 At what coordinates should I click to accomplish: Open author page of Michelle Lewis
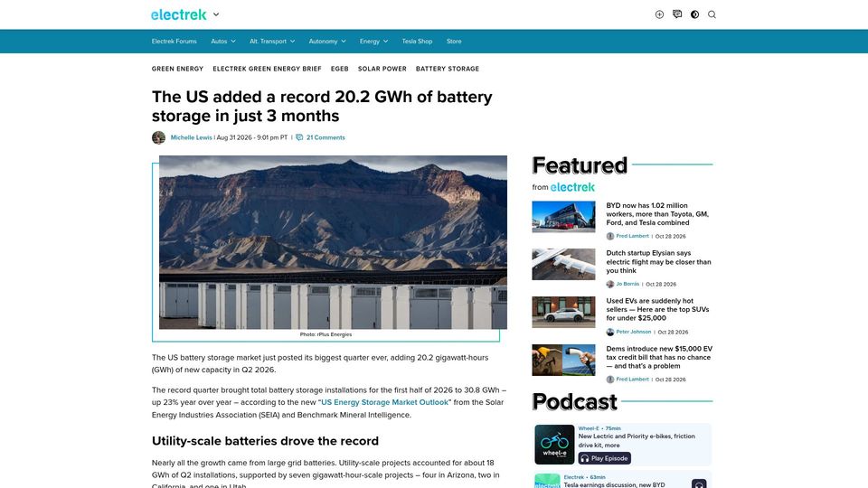click(191, 137)
